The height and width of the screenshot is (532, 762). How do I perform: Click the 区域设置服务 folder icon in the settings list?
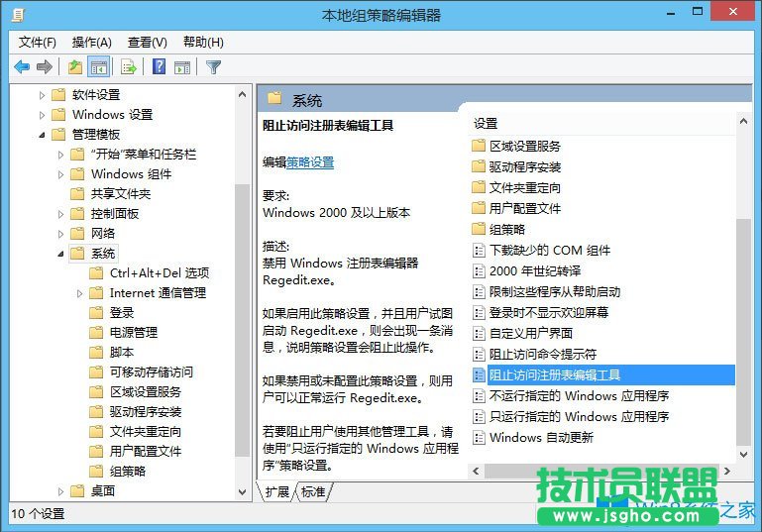pyautogui.click(x=479, y=146)
